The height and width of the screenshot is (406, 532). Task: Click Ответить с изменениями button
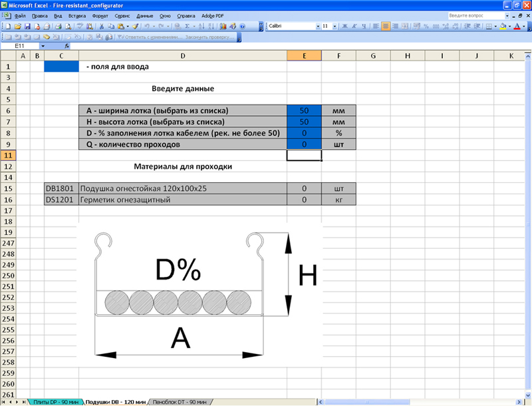149,37
